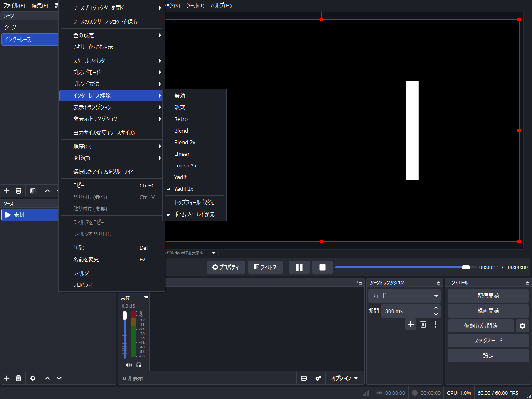This screenshot has height=399, width=532.
Task: Mute the 素材 audio with the speaker icon
Action: 129,365
